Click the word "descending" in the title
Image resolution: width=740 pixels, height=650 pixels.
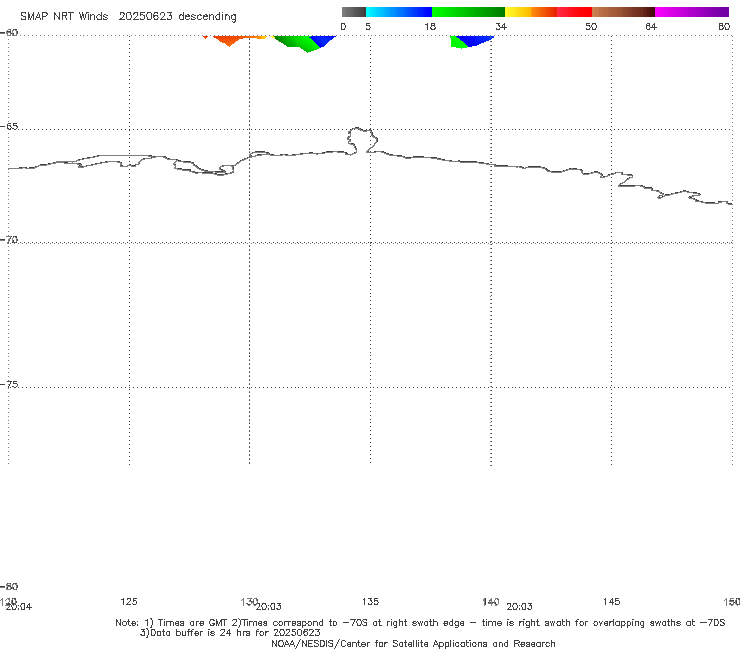click(x=208, y=17)
